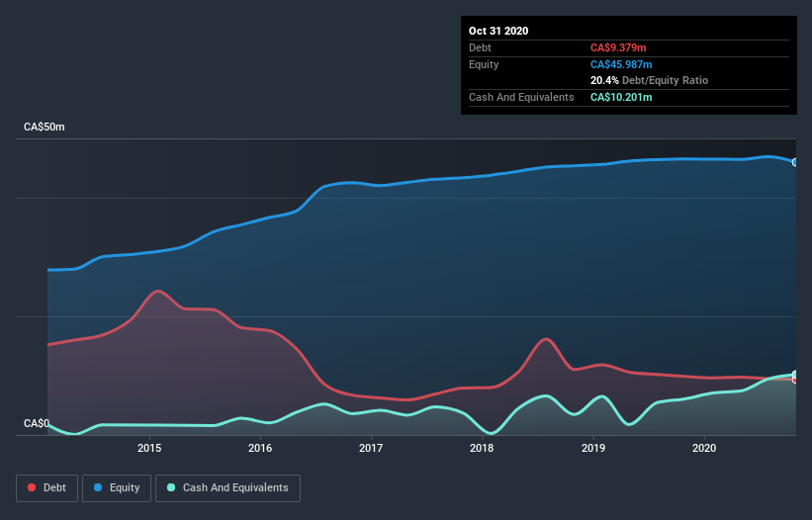
Task: Click the 20.4% Debt/Equity Ratio text
Action: tap(650, 80)
